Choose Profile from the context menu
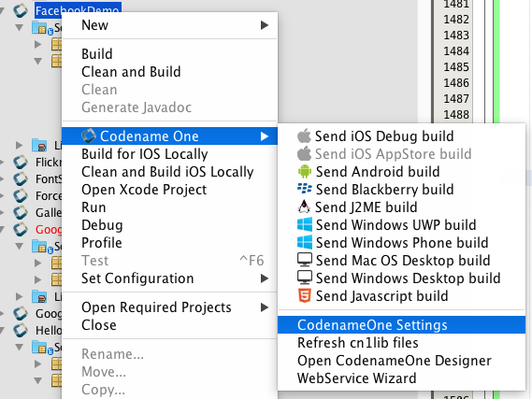 [169, 243]
